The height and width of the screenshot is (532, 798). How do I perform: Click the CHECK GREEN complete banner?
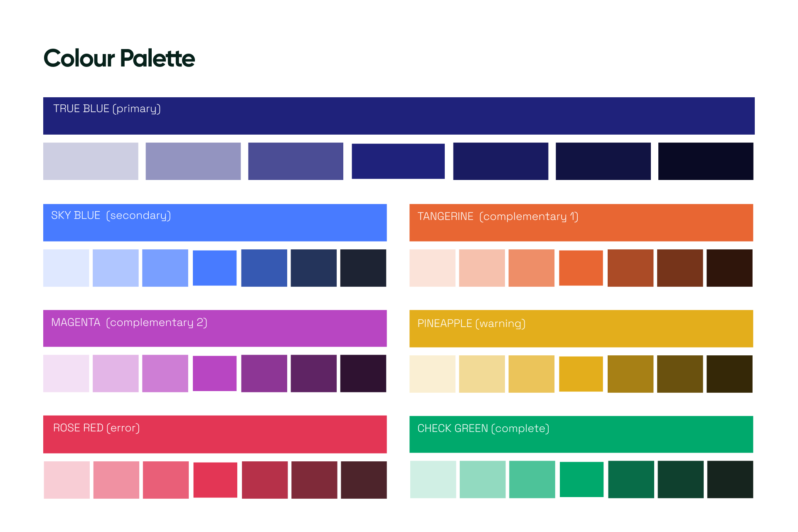581,434
